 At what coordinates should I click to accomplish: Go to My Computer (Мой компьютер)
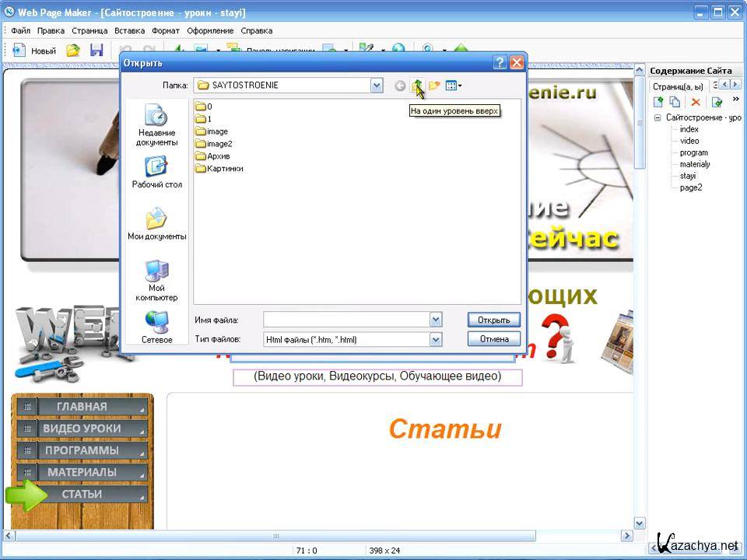coord(156,281)
